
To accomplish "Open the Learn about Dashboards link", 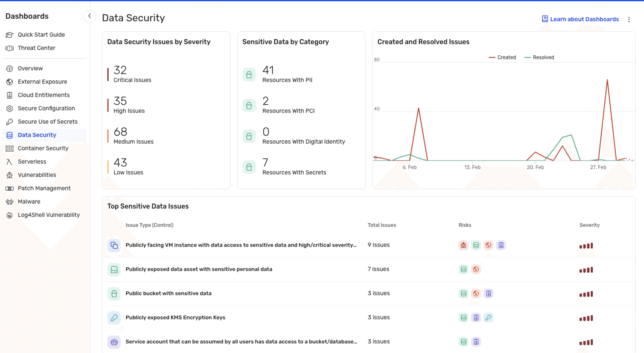I will coord(580,19).
